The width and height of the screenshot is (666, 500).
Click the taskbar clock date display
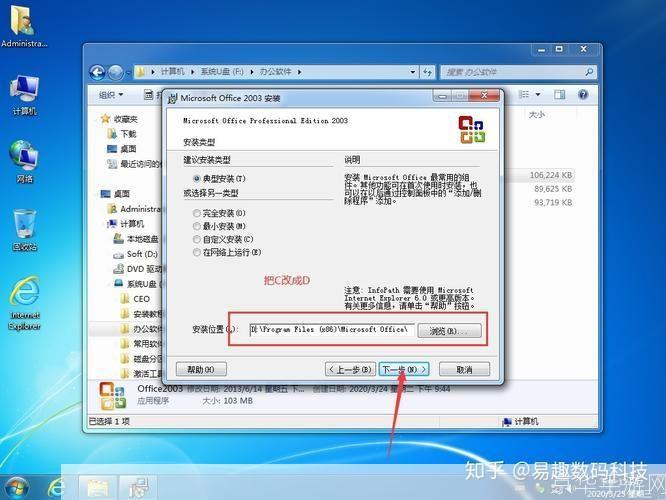click(x=618, y=493)
